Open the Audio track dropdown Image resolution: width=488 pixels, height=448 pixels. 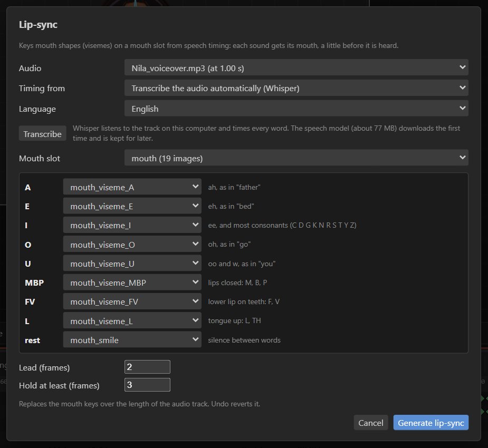click(x=296, y=67)
